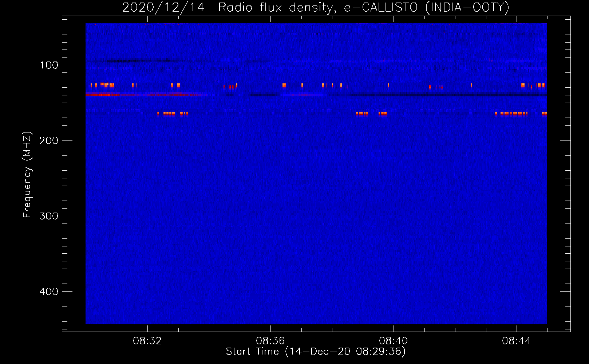
Task: Click the 300 frequency tick label
Action: [49, 216]
